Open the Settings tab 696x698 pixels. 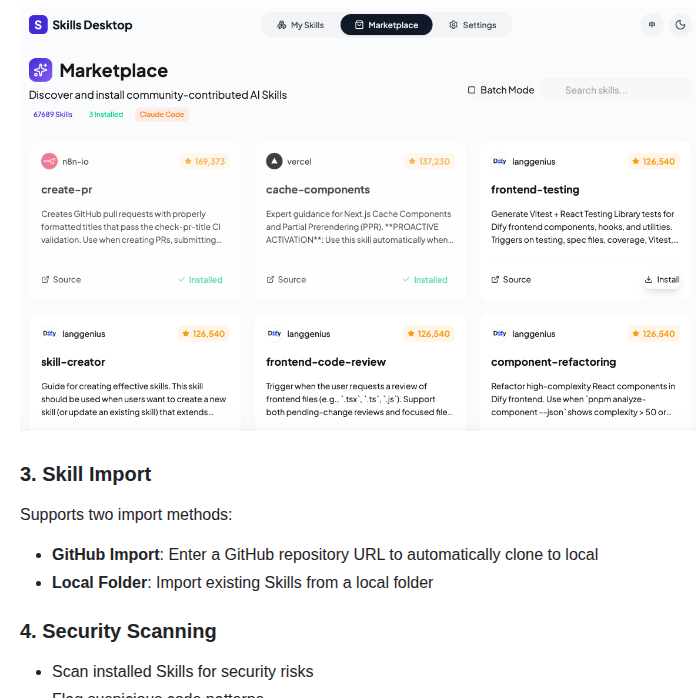coord(472,25)
